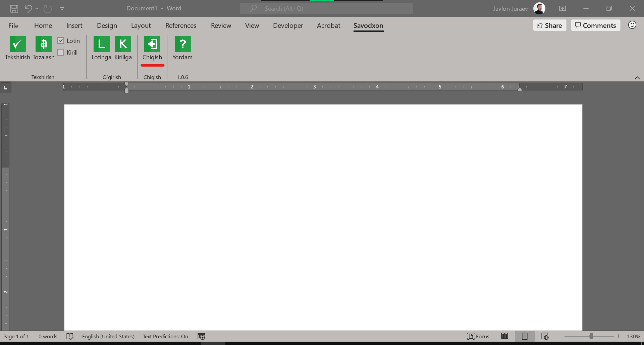Open Yordam help icon
The height and width of the screenshot is (345, 644).
[182, 44]
